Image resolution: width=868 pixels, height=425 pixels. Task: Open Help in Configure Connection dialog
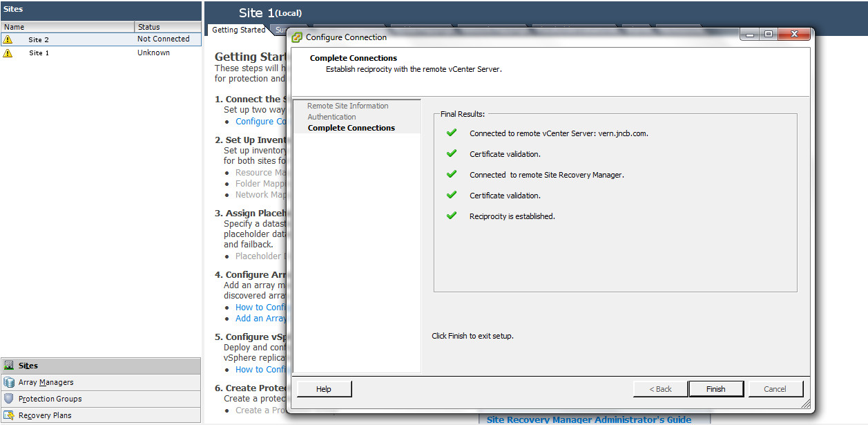click(x=324, y=389)
